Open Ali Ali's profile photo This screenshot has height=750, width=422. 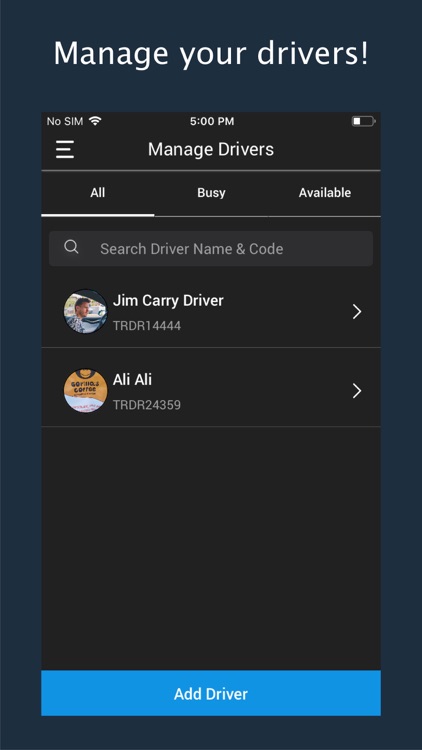[x=86, y=391]
